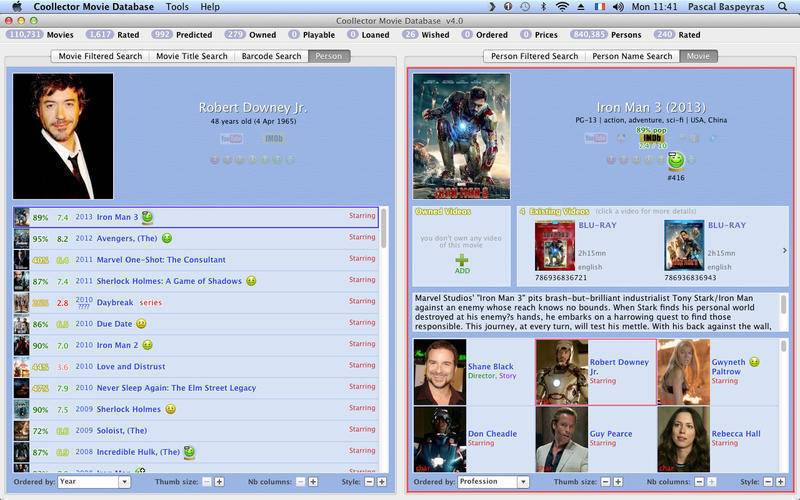Show the 0 Loaned movies

[x=368, y=35]
